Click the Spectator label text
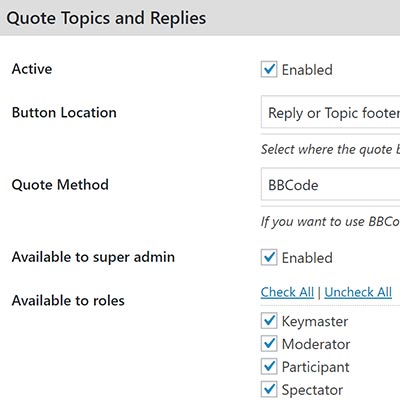Image resolution: width=400 pixels, height=400 pixels. point(312,390)
